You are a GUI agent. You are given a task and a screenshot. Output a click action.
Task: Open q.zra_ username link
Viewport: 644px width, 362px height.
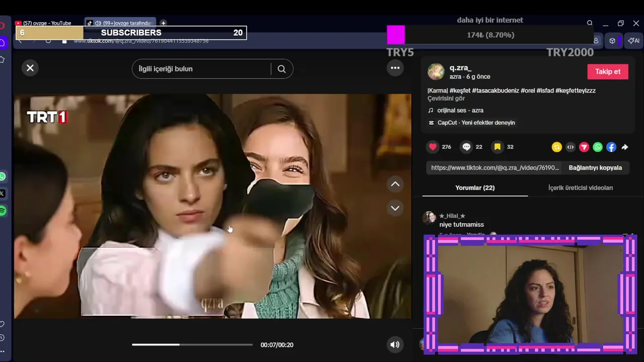click(460, 68)
